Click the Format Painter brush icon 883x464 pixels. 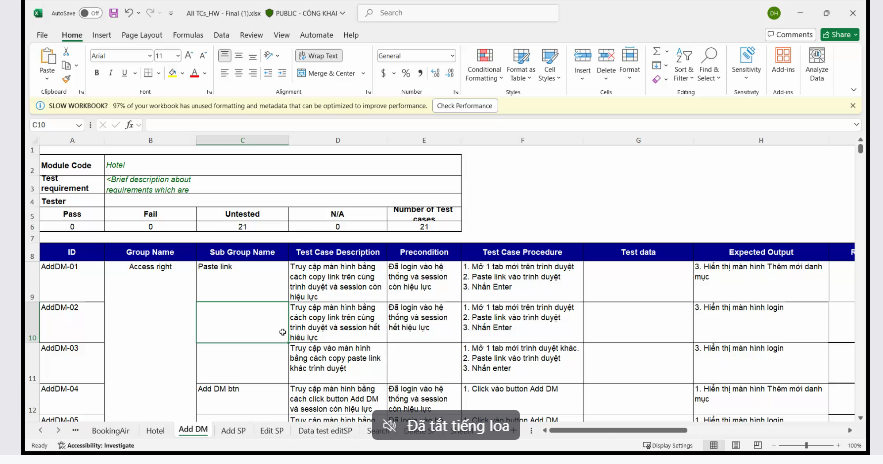click(x=67, y=78)
